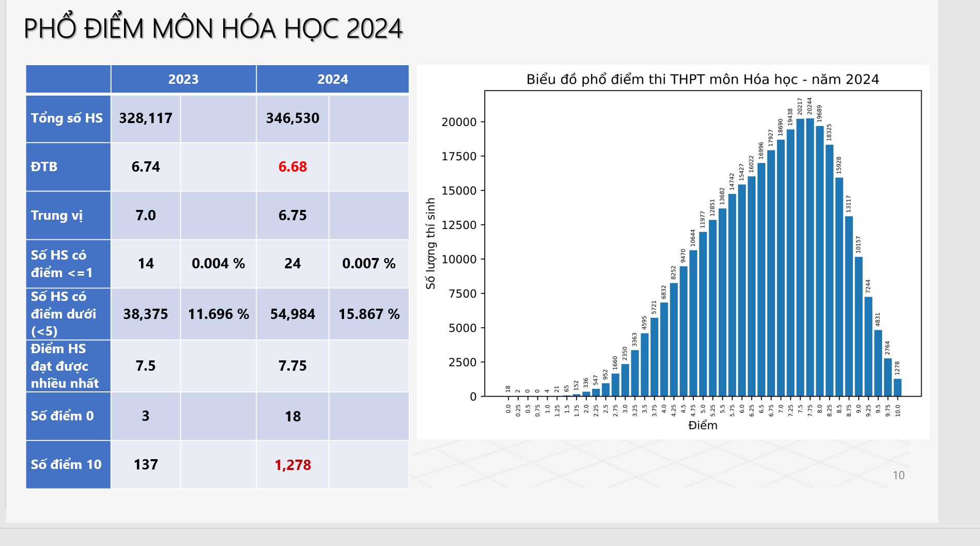Select the cell with value 137
Image resolution: width=980 pixels, height=546 pixels.
(x=146, y=464)
